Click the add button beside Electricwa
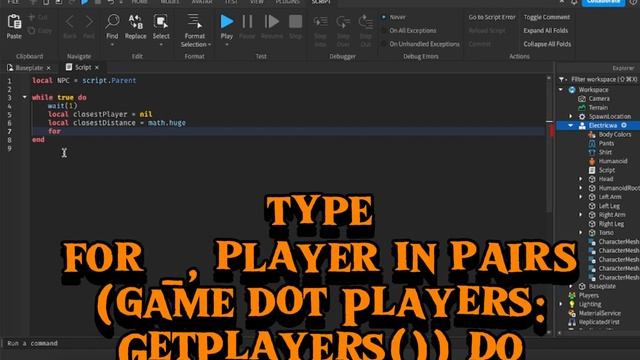Screen dimensions: 640x360 click(624, 125)
